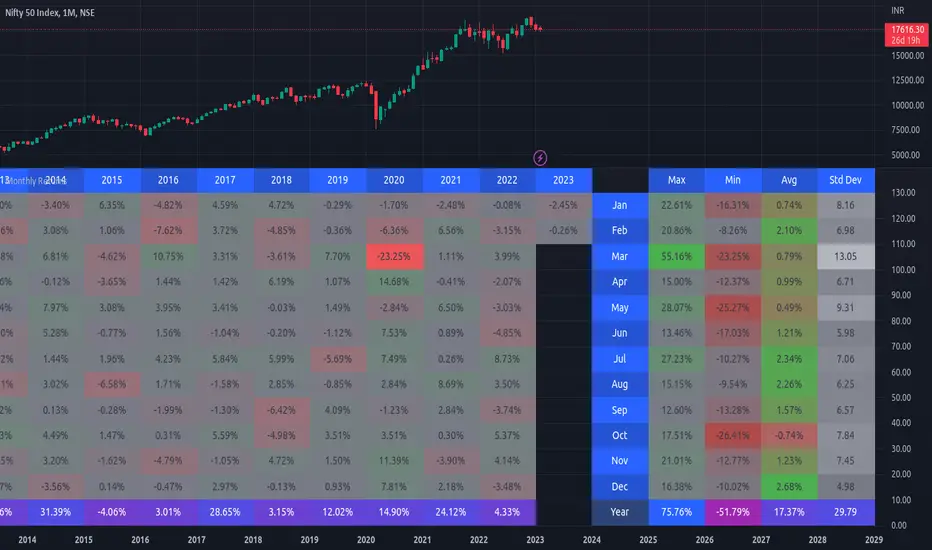
Task: Select the Jun month label
Action: coord(620,333)
